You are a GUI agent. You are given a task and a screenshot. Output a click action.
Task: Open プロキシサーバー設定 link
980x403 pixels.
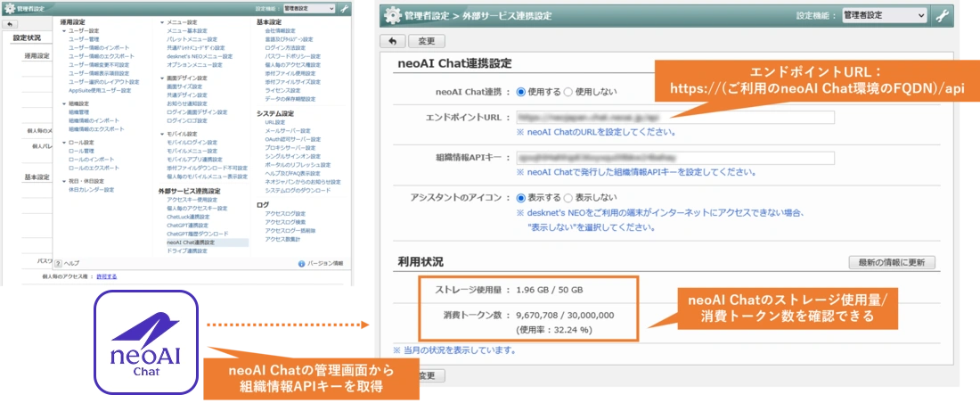pos(290,148)
